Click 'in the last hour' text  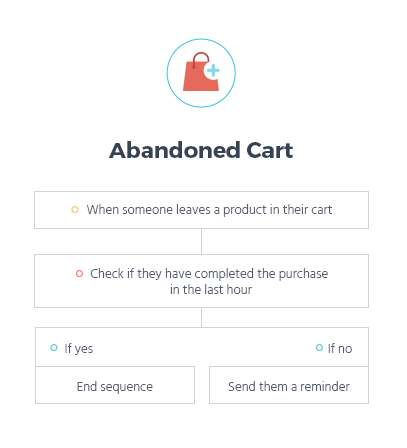[211, 290]
